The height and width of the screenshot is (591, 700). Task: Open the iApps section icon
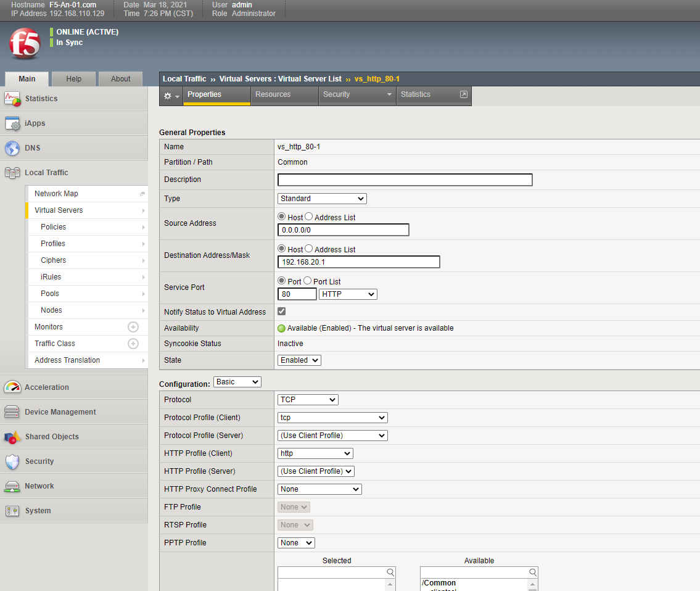click(12, 123)
